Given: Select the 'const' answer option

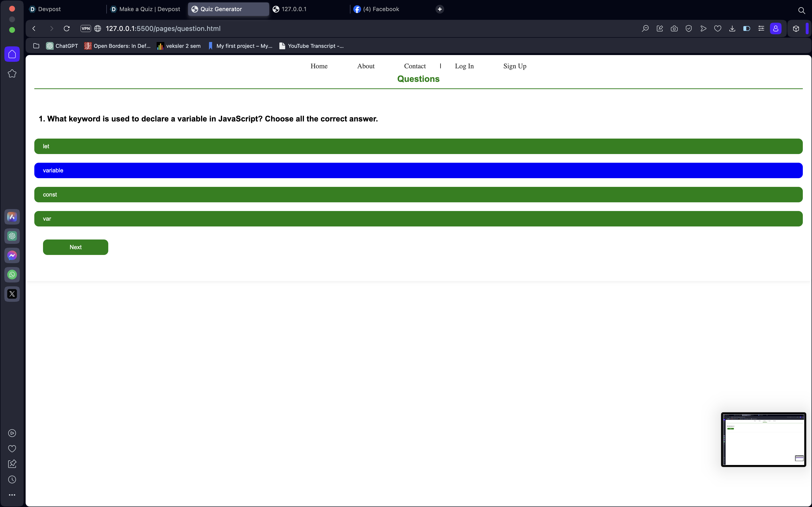Looking at the screenshot, I should [418, 195].
